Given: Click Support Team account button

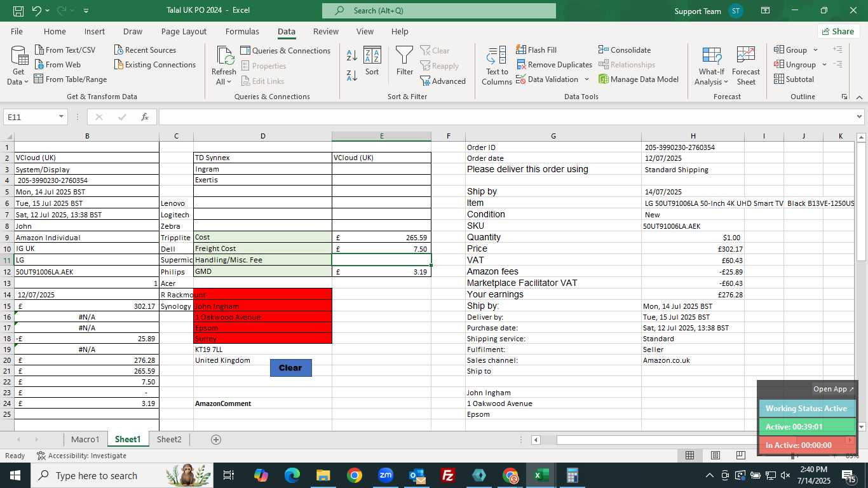Looking at the screenshot, I should pyautogui.click(x=709, y=11).
